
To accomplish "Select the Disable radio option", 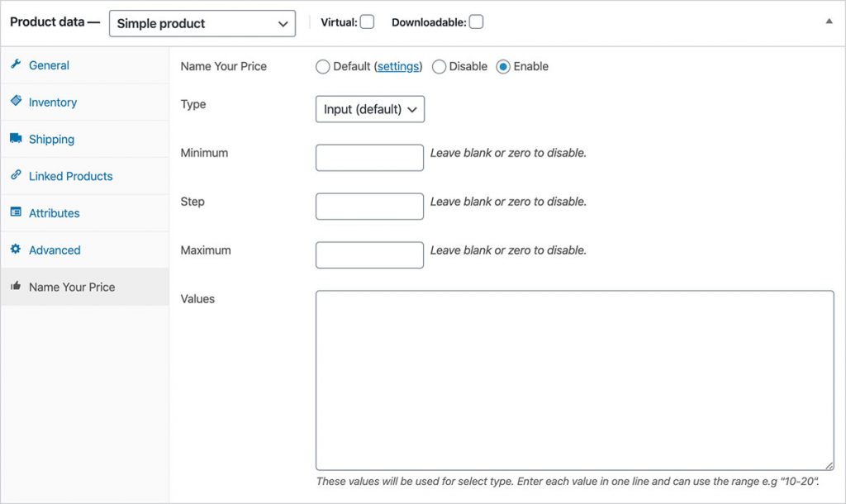I will 439,66.
